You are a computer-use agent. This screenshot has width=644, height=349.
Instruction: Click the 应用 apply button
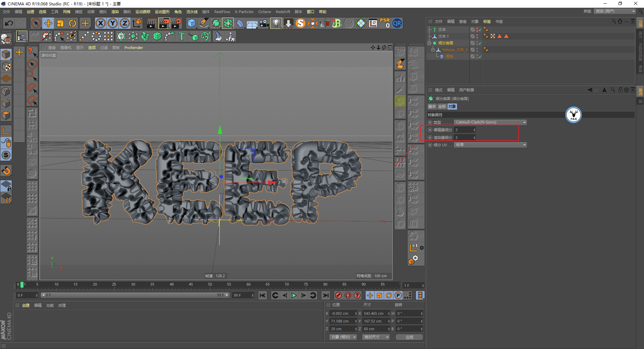[409, 337]
